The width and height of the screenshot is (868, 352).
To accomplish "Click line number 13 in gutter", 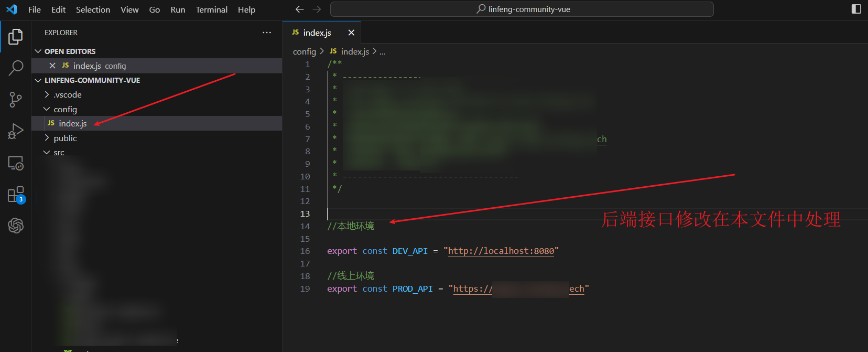I will pyautogui.click(x=305, y=214).
